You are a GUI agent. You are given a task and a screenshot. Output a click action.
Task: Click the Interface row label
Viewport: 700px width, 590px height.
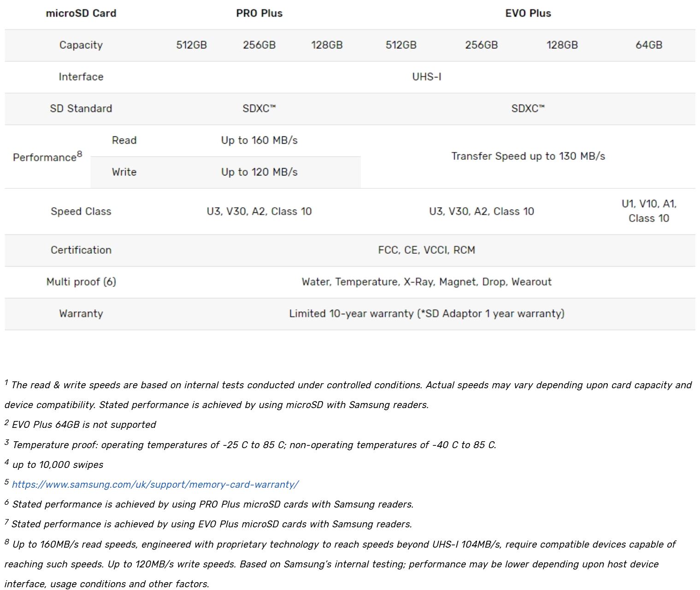pyautogui.click(x=81, y=77)
